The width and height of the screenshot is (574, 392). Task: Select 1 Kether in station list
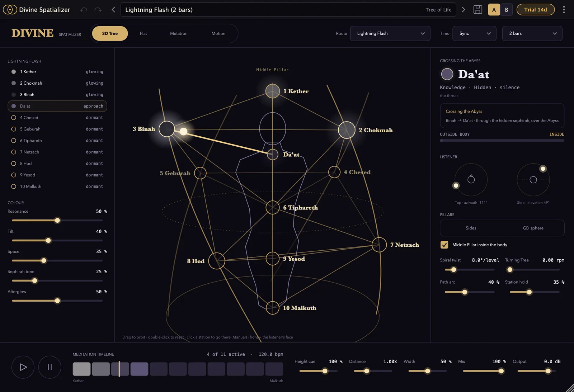(x=57, y=72)
